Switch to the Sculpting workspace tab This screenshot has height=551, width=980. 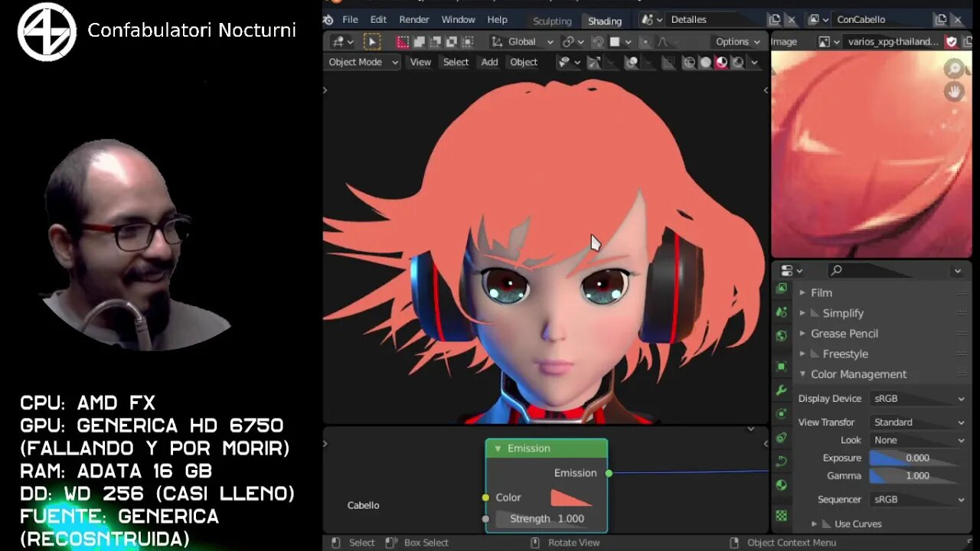click(552, 21)
